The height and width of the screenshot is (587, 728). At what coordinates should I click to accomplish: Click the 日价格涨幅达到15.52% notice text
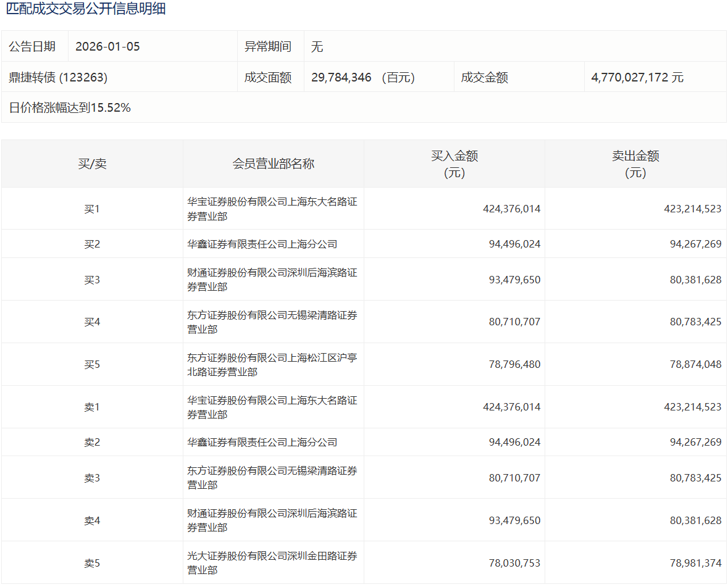click(70, 107)
